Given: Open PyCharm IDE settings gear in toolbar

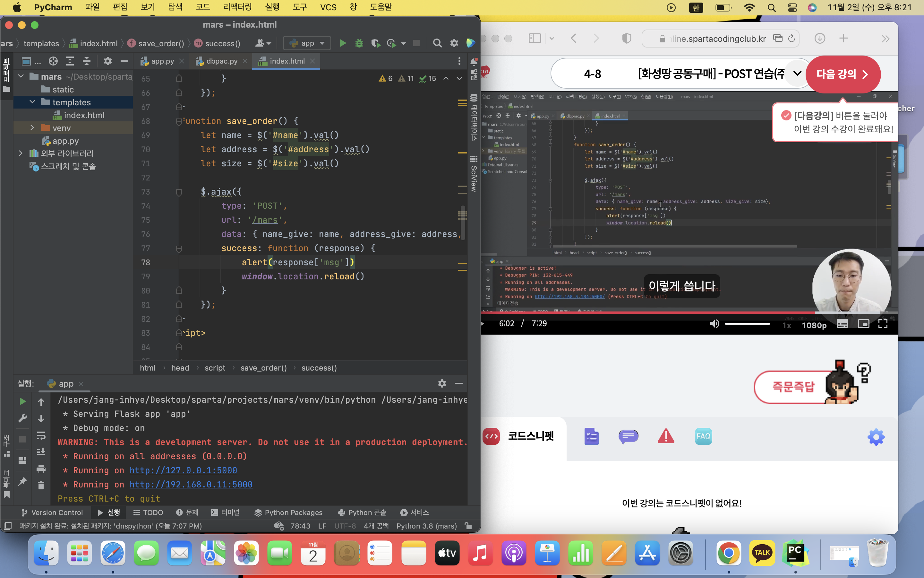Looking at the screenshot, I should tap(454, 43).
